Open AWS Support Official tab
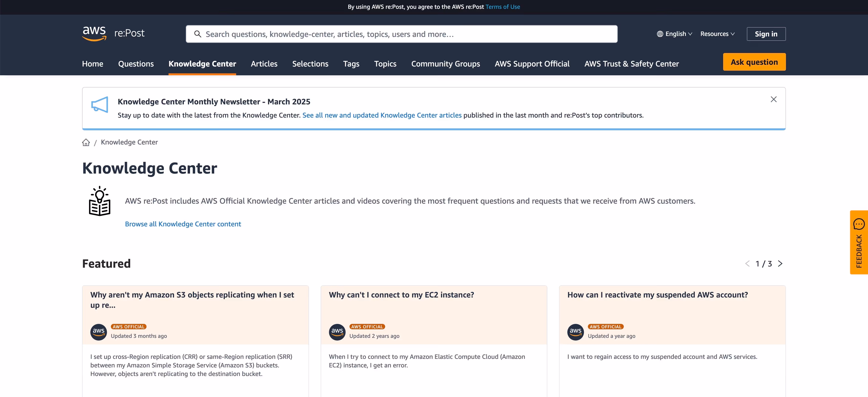 tap(532, 64)
